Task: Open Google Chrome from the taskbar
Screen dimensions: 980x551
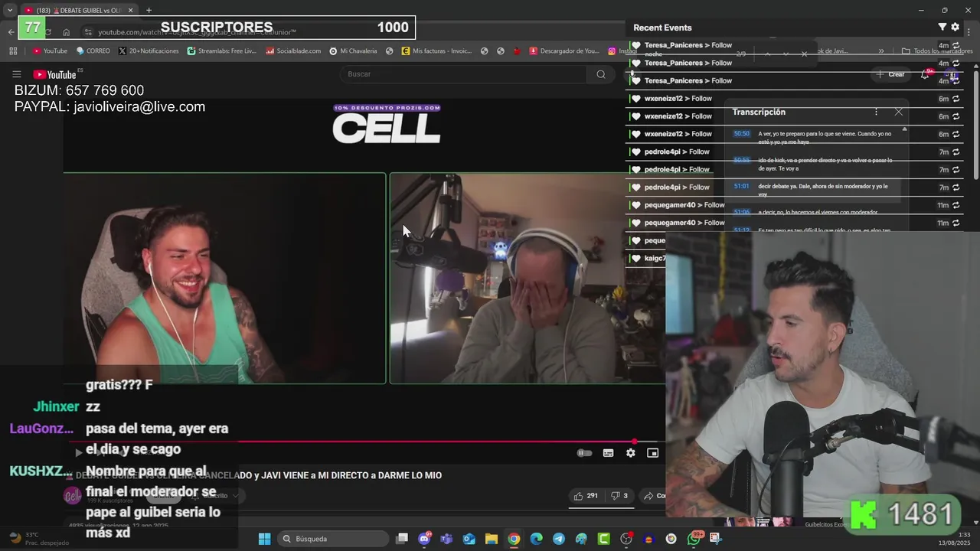Action: point(514,539)
